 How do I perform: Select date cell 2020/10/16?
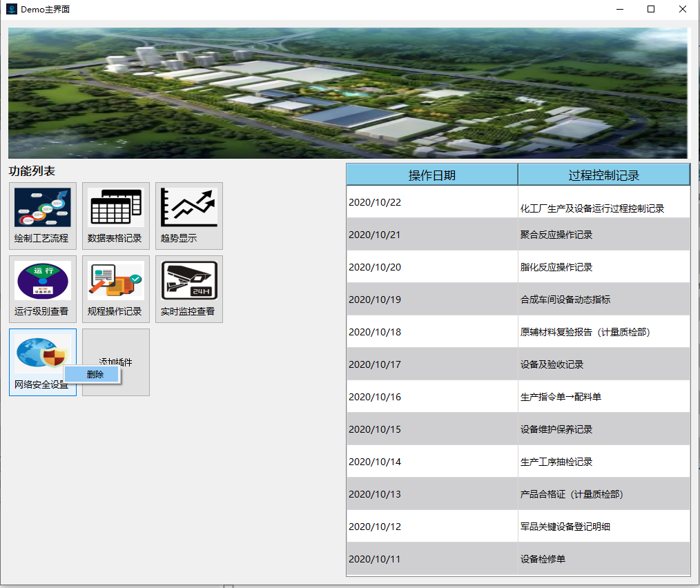point(432,396)
